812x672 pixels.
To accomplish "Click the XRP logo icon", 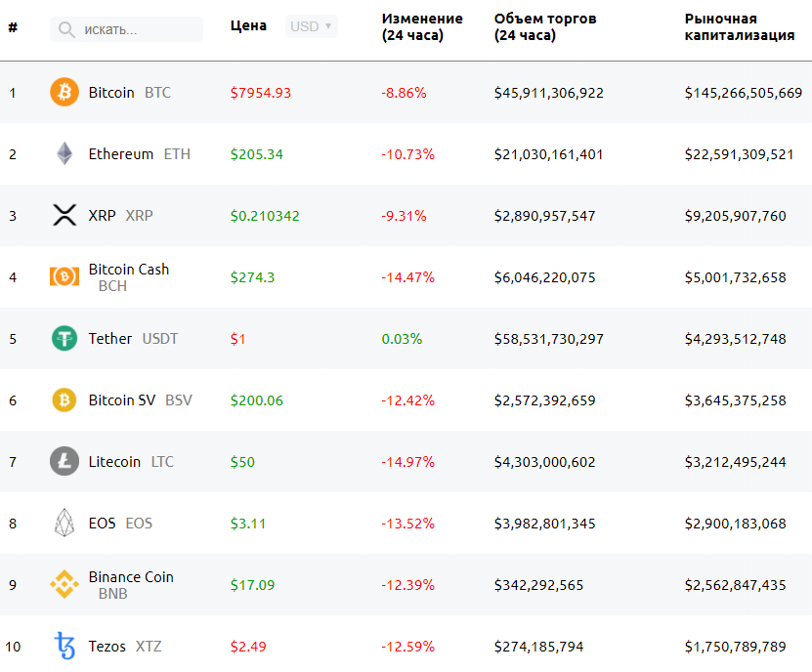I will (64, 215).
